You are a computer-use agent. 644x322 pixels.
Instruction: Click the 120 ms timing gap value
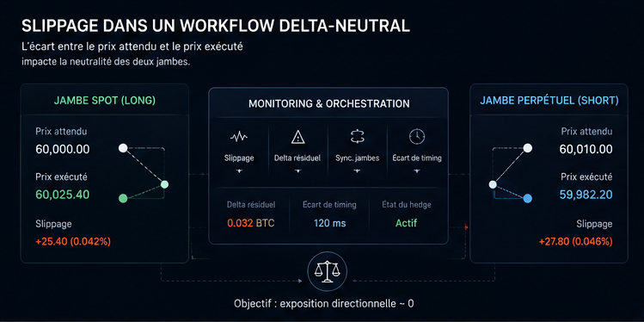pos(329,223)
